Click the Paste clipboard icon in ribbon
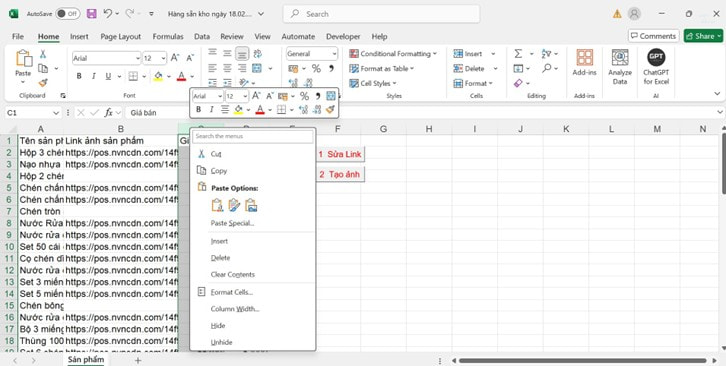Image resolution: width=726 pixels, height=366 pixels. click(23, 59)
